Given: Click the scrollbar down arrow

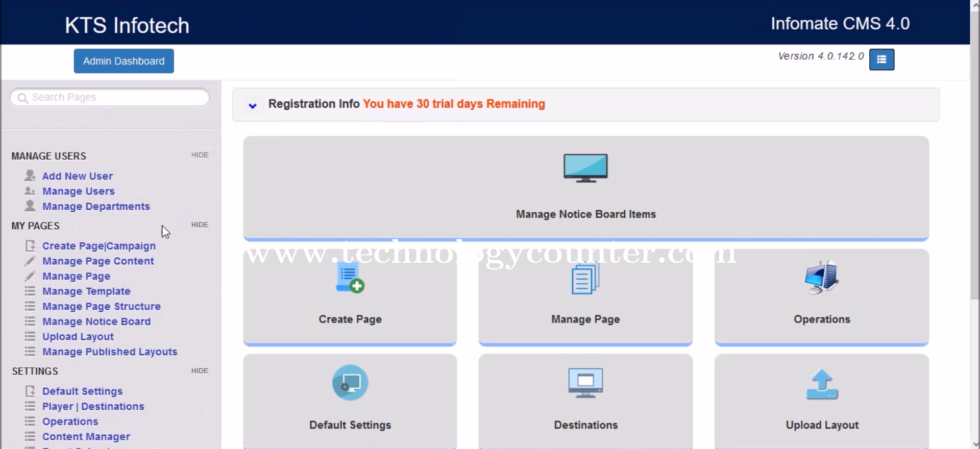Looking at the screenshot, I should click(x=975, y=444).
